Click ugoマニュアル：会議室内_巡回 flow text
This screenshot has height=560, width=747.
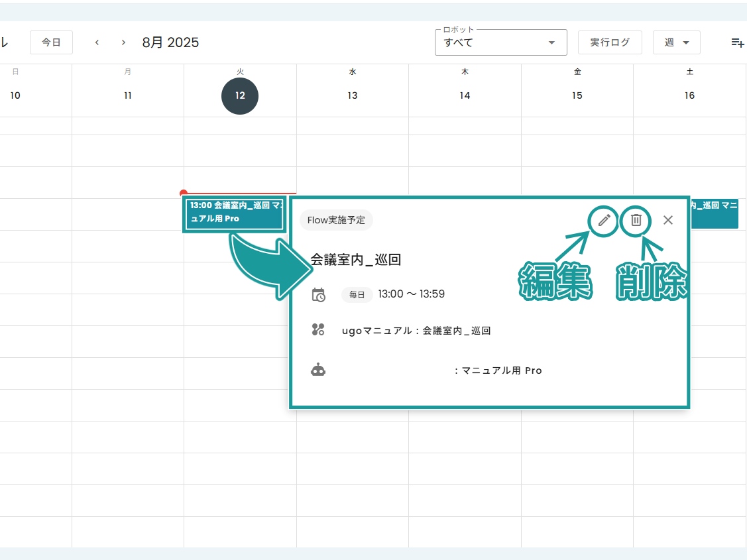tap(416, 331)
